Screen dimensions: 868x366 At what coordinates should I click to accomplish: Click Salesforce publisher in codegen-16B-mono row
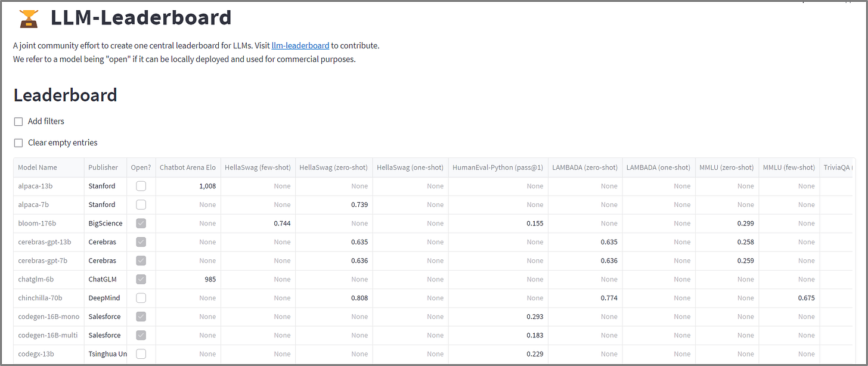point(105,317)
